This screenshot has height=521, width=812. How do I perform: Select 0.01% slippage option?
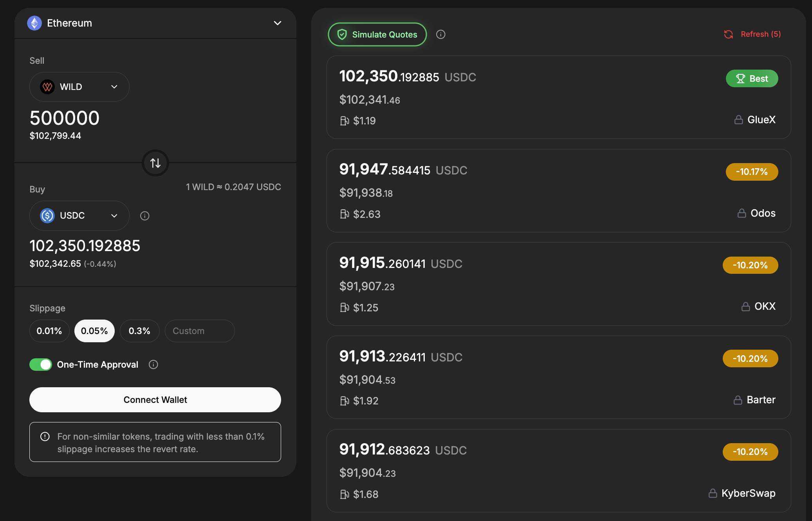49,331
